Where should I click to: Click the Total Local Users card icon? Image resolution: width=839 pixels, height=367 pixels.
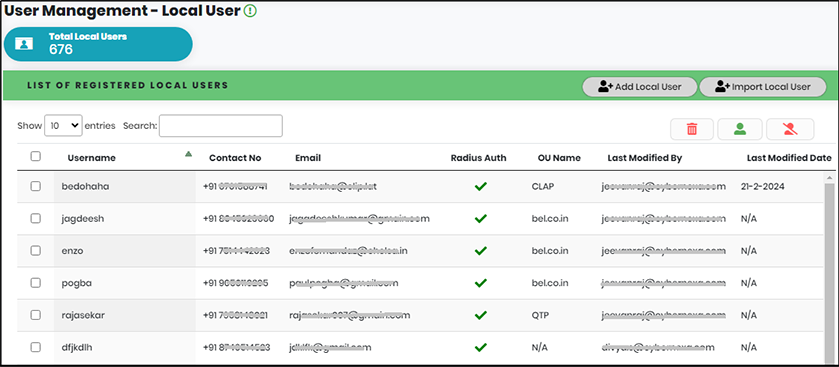point(24,44)
